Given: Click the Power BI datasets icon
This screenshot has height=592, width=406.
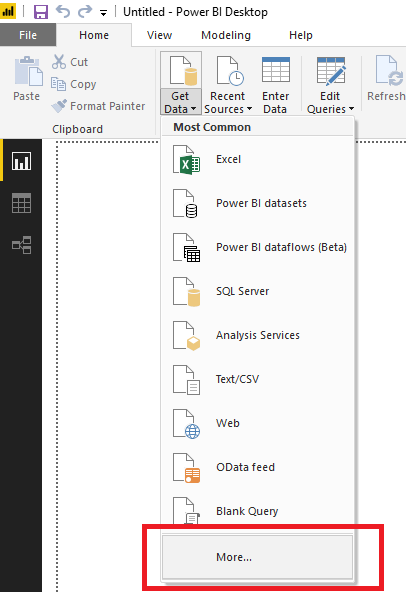Looking at the screenshot, I should [x=185, y=204].
